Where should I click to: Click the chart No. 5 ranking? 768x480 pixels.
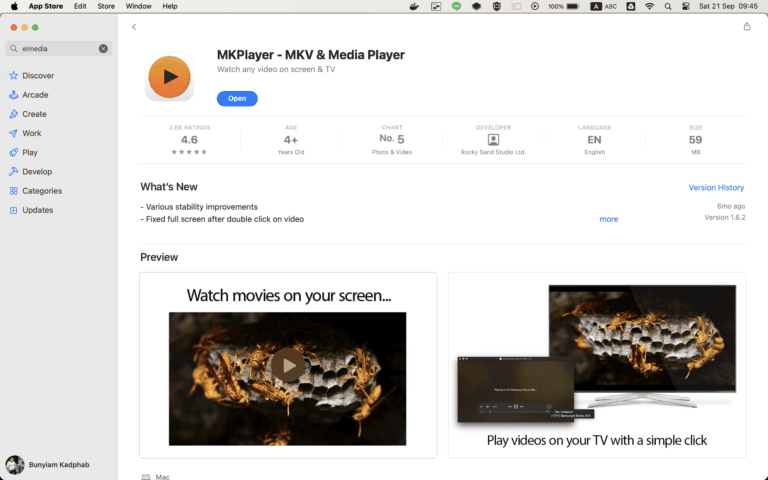(392, 139)
